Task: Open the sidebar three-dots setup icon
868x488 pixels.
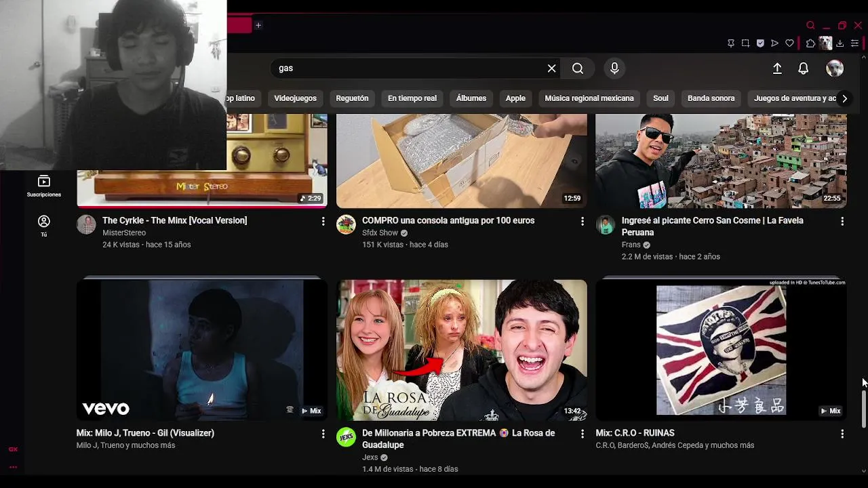Action: point(13,467)
